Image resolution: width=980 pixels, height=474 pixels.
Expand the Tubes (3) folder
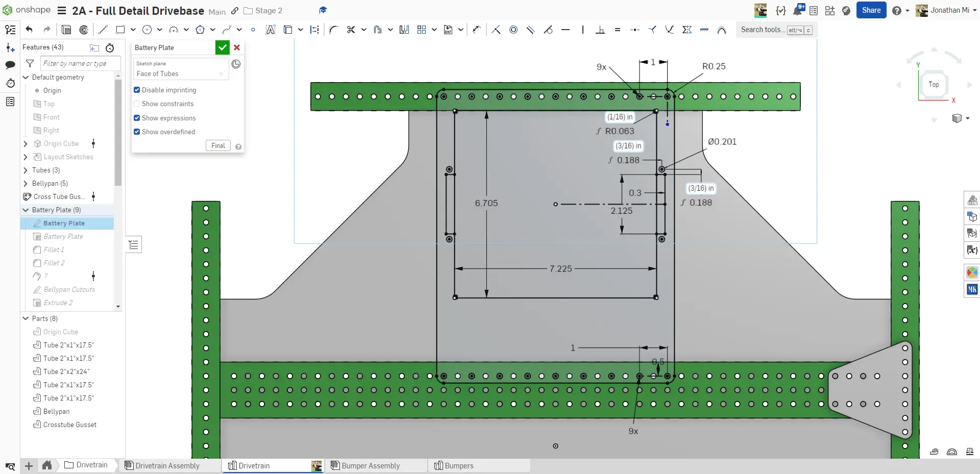26,170
